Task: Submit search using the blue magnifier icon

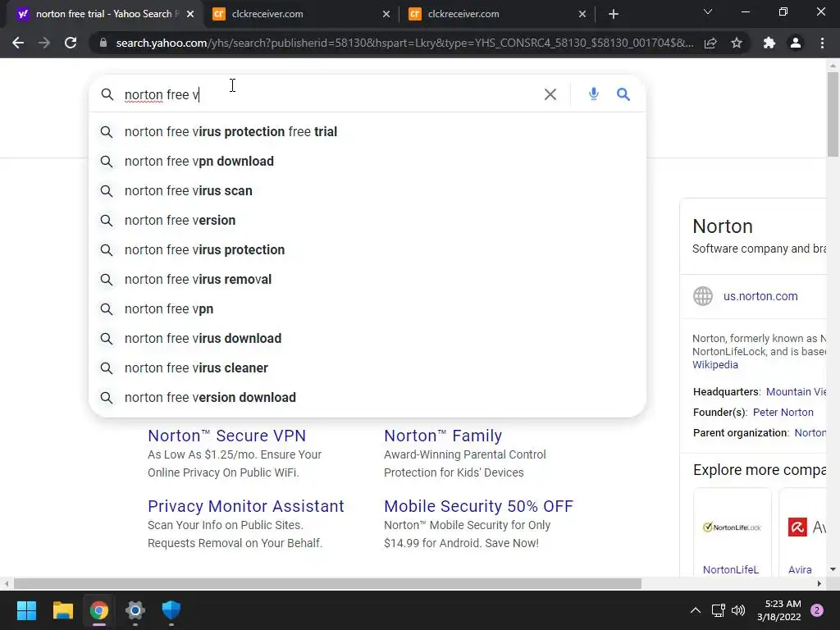Action: tap(623, 94)
